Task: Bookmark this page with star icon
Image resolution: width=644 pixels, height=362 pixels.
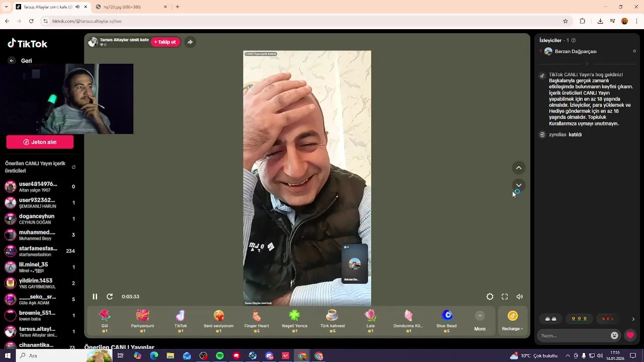Action: click(566, 21)
